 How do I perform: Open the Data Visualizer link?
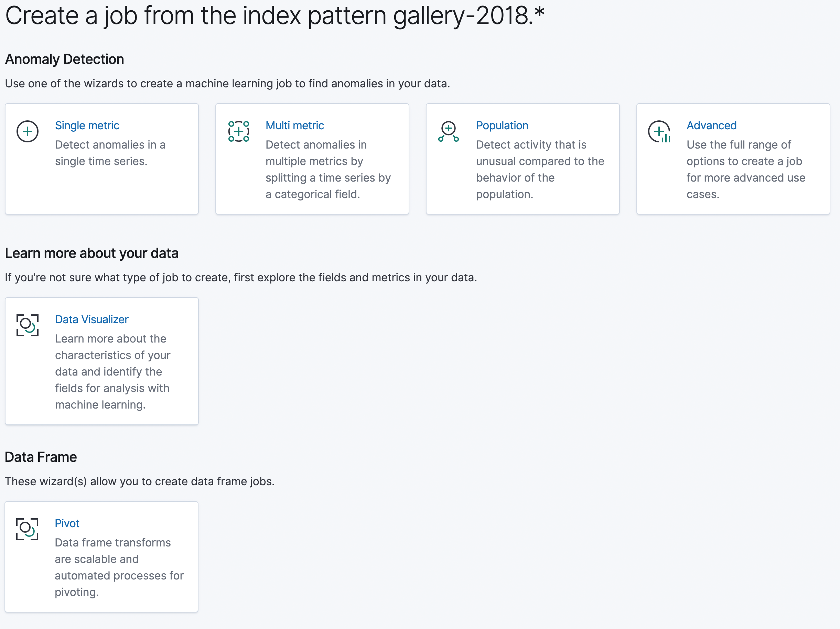[91, 319]
